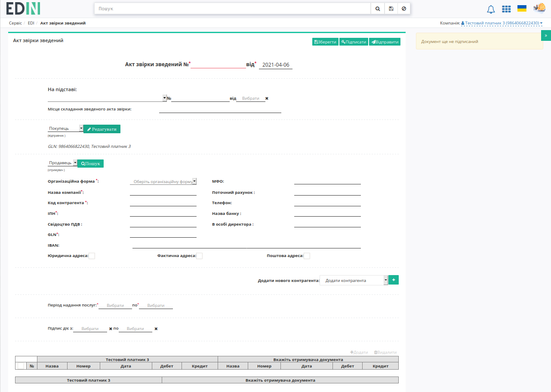Focus Місце складання зведеного акта field
The width and height of the screenshot is (551, 392).
pos(220,109)
